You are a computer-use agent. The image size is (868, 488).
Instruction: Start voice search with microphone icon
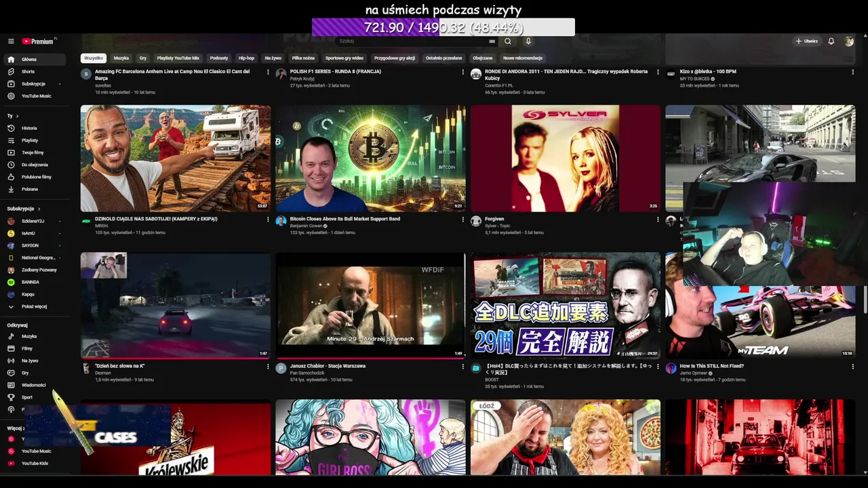coord(528,41)
